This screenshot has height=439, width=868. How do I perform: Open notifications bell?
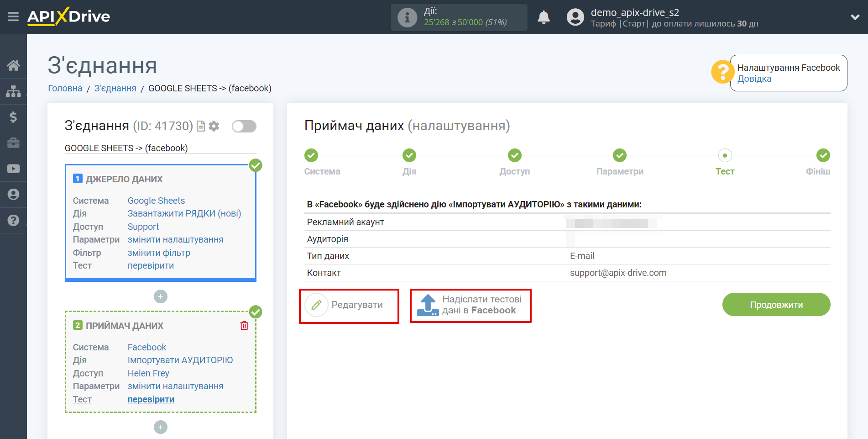[544, 17]
